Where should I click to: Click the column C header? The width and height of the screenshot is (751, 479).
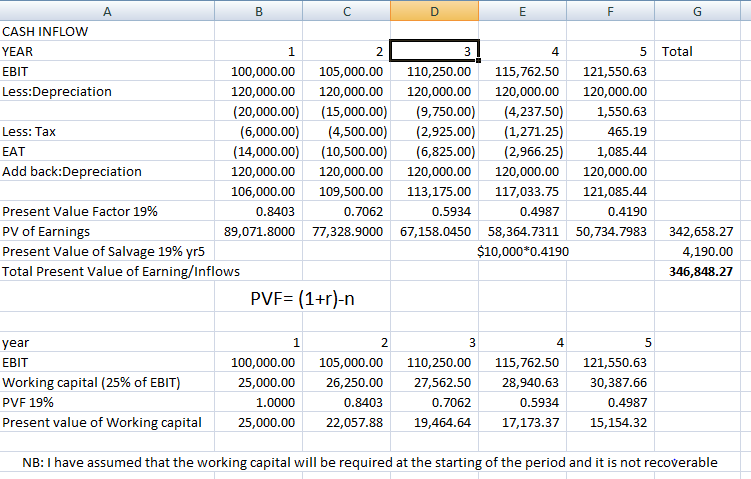point(346,12)
